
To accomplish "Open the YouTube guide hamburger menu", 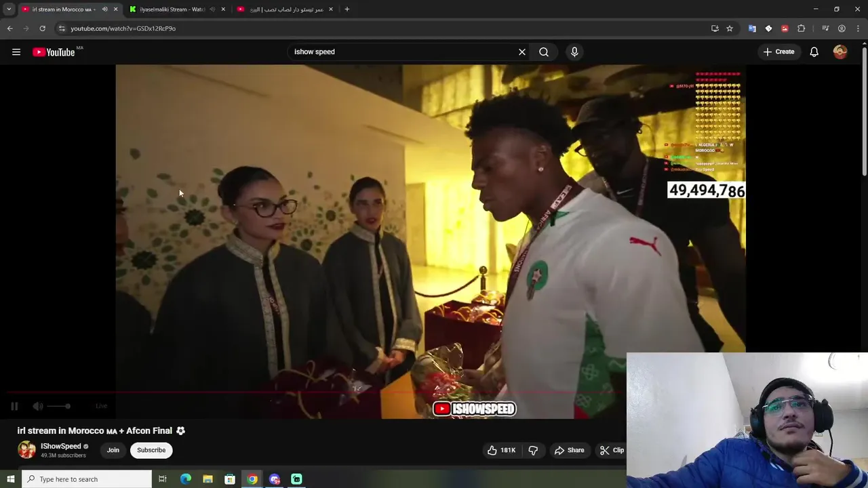I will click(16, 52).
